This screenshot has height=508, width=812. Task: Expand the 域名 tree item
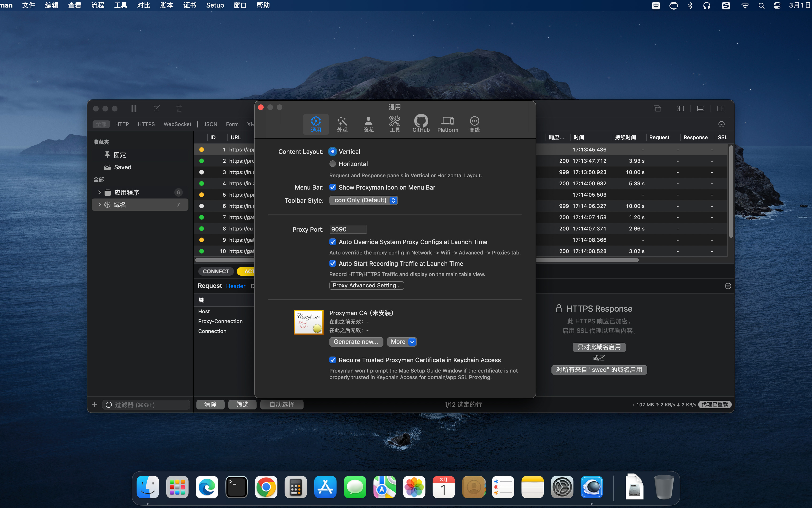tap(99, 205)
